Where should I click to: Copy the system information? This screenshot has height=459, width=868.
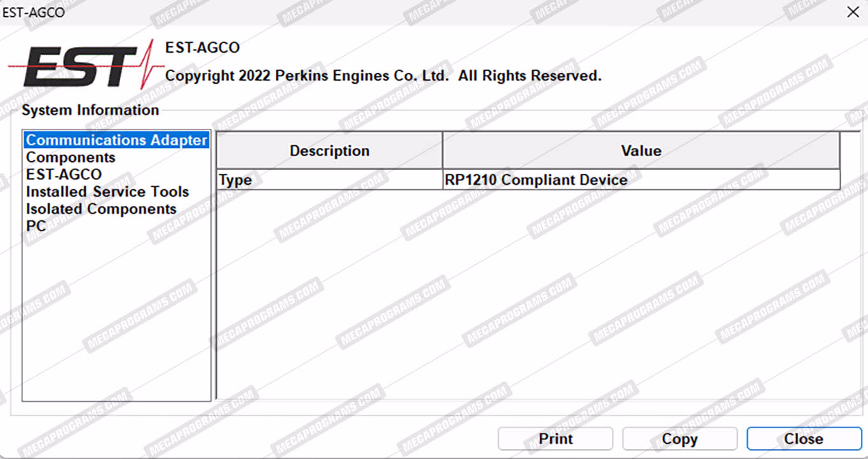680,439
